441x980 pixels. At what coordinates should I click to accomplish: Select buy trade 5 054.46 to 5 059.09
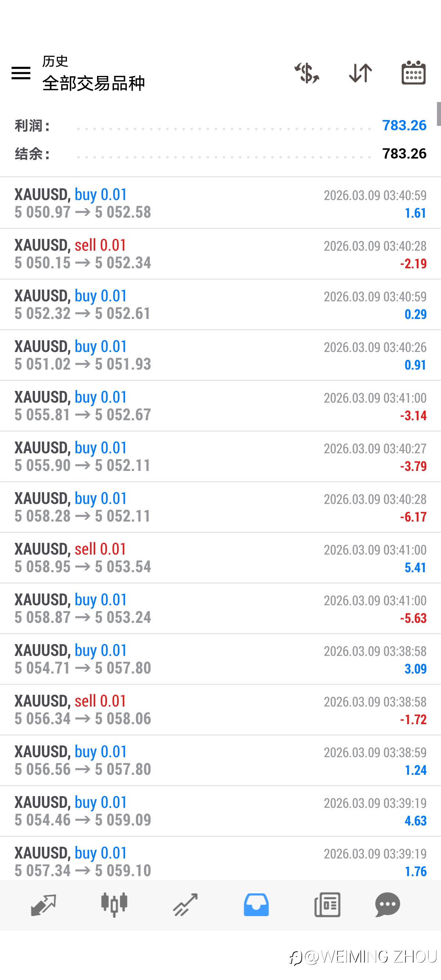point(220,811)
